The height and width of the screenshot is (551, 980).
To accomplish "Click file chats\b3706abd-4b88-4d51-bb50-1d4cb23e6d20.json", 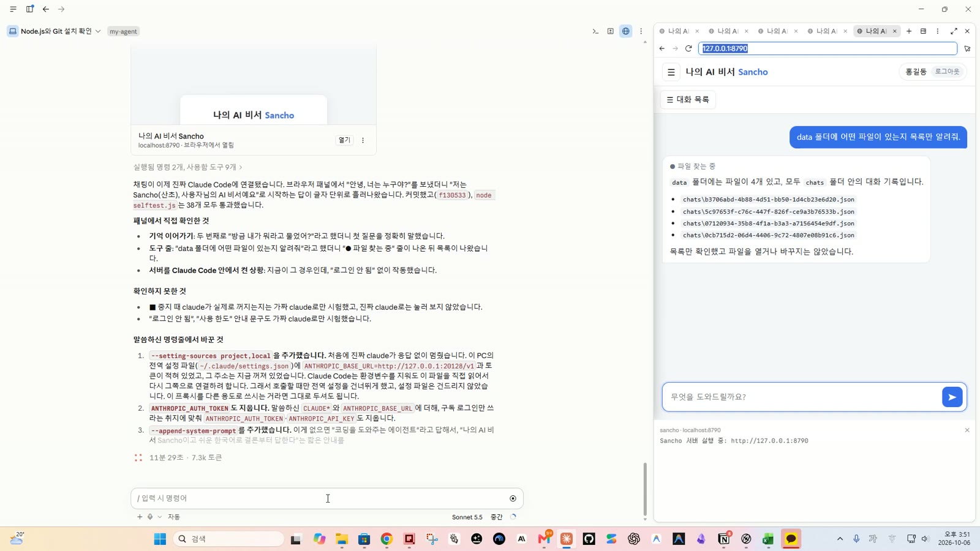I will pos(769,200).
